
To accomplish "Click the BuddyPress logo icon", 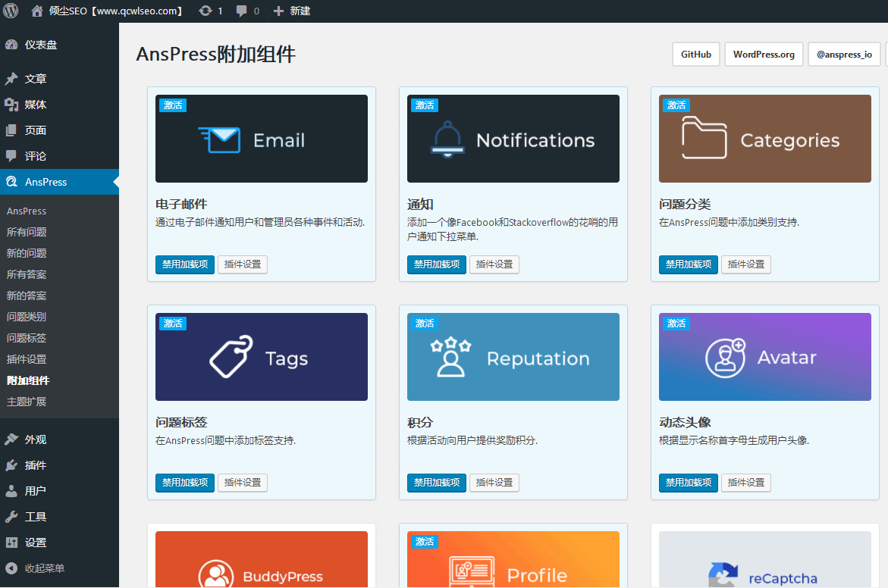I will pyautogui.click(x=216, y=574).
